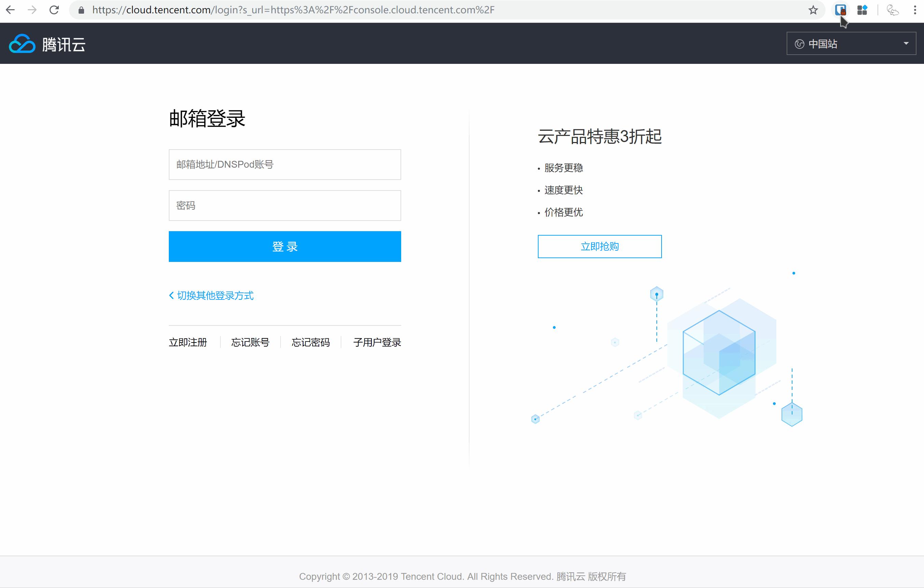Viewport: 924px width, 588px height.
Task: Click the 立即抢购 purchase button
Action: 599,246
